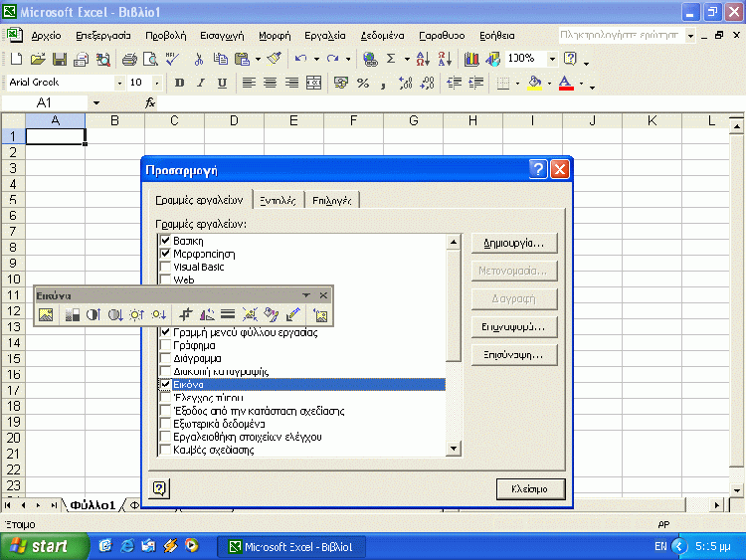Click the AutoSum sigma icon
Screen dimensions: 746x560
pyautogui.click(x=391, y=59)
